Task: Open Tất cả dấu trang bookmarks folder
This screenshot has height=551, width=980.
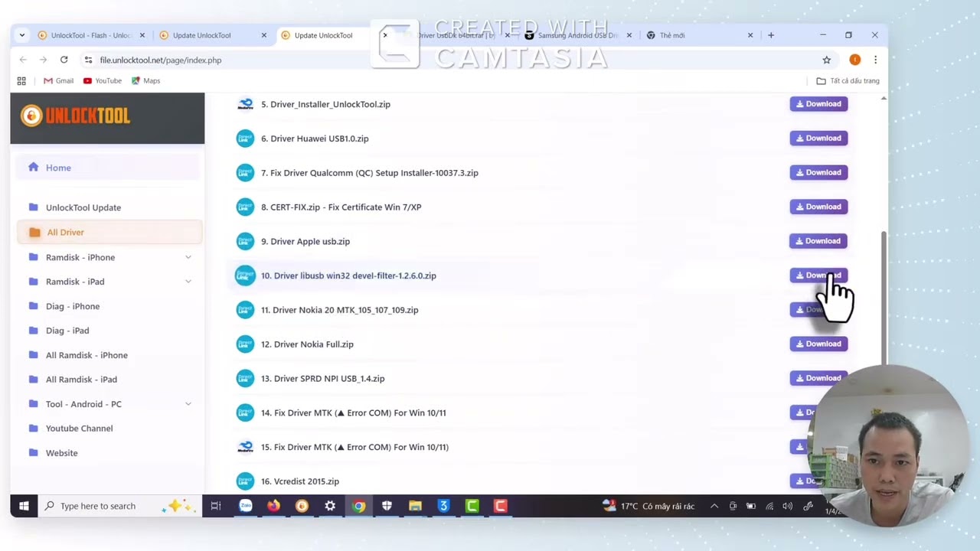Action: [x=848, y=80]
